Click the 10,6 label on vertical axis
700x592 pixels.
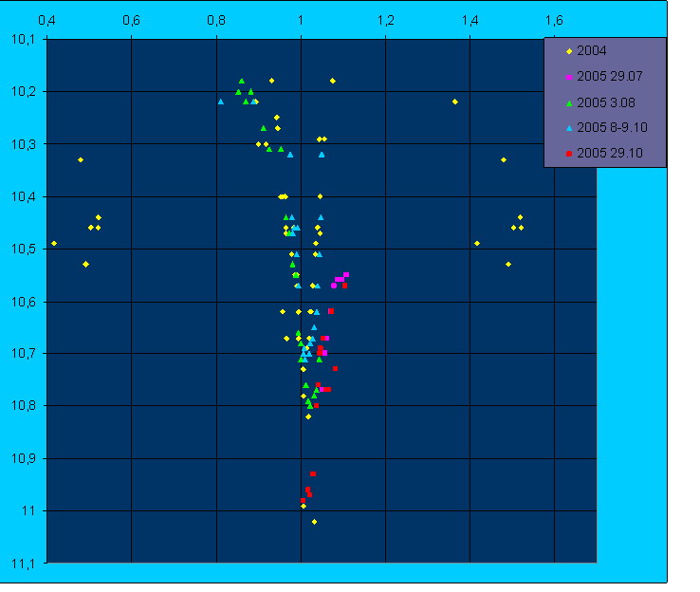23,303
